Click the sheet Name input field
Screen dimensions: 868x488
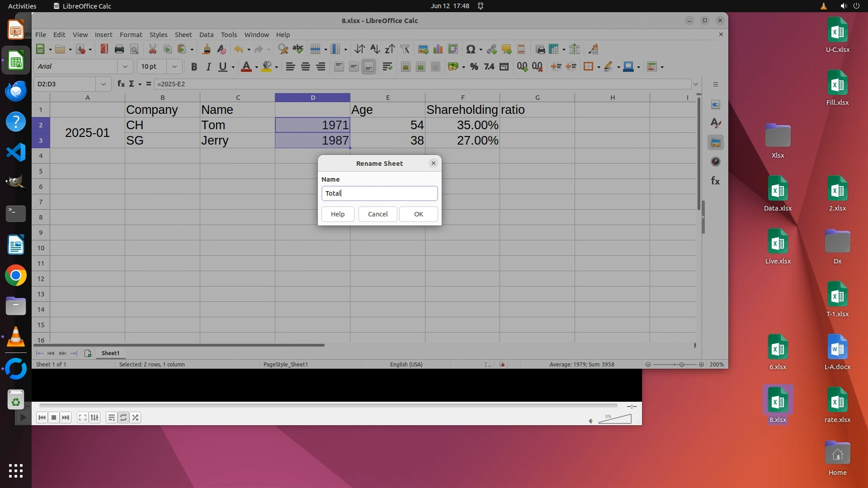coord(379,193)
